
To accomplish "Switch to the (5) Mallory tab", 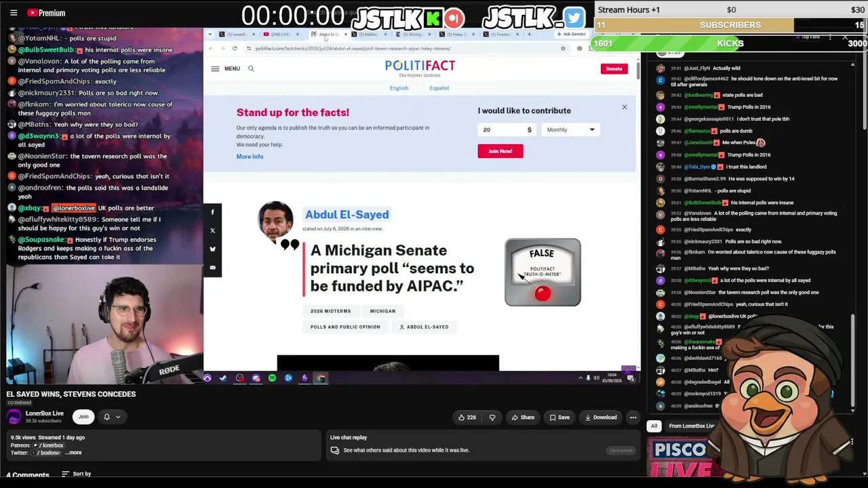I will [x=369, y=34].
